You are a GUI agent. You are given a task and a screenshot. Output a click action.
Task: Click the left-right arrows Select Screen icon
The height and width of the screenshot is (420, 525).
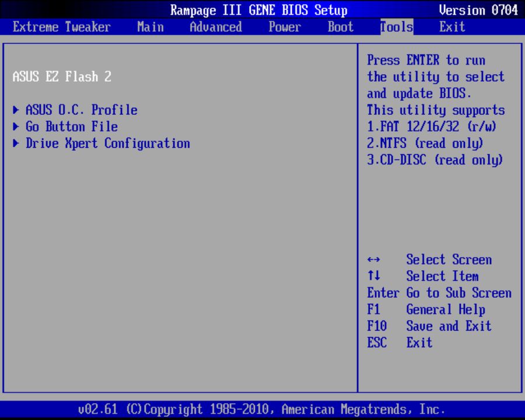click(x=374, y=260)
